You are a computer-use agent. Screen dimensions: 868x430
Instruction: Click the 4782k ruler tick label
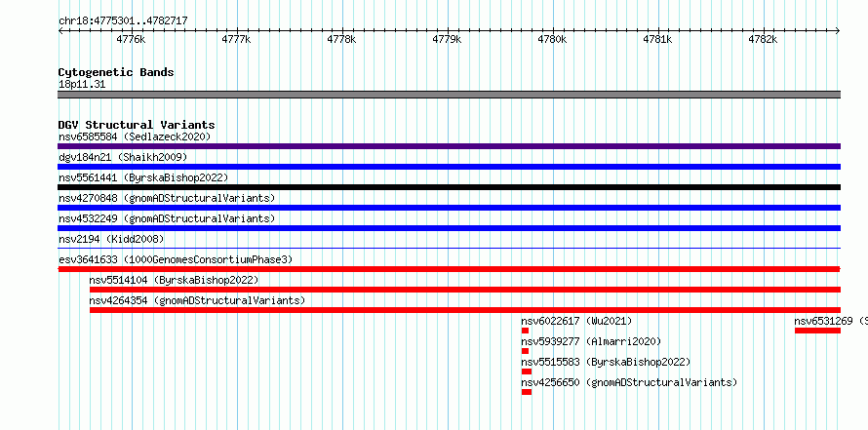tap(763, 39)
